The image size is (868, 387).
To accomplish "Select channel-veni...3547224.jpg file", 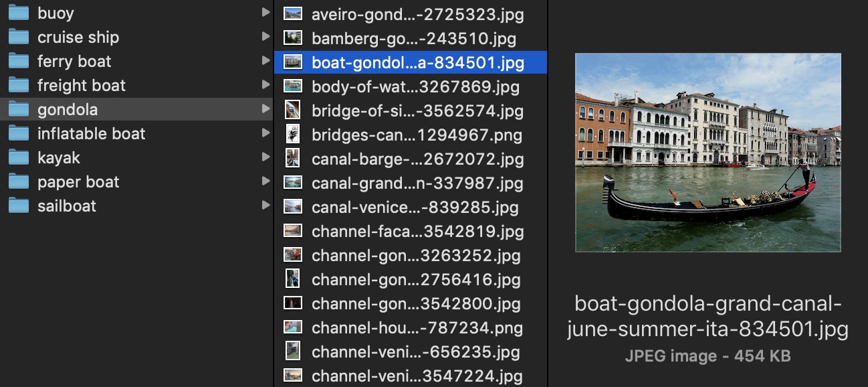I will (x=411, y=376).
